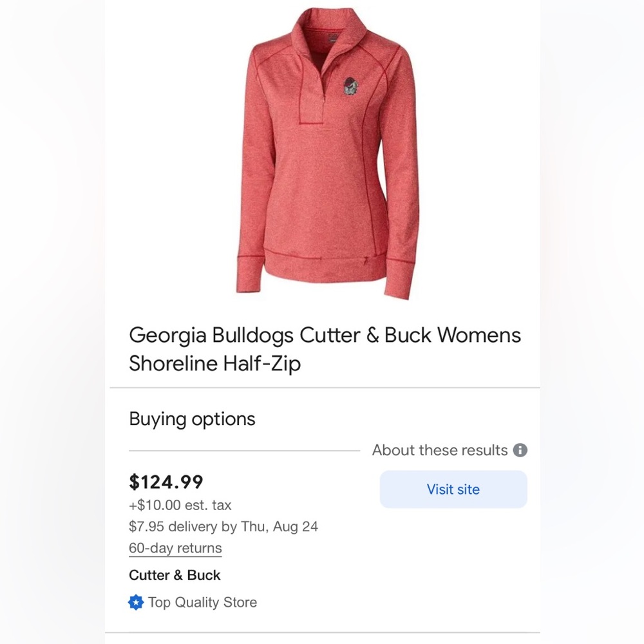Select the "+$10.00 est. tax" text

(x=180, y=505)
